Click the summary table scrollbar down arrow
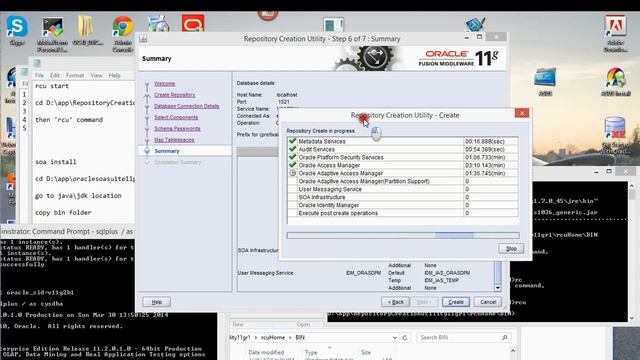This screenshot has width=640, height=360. pyautogui.click(x=498, y=288)
